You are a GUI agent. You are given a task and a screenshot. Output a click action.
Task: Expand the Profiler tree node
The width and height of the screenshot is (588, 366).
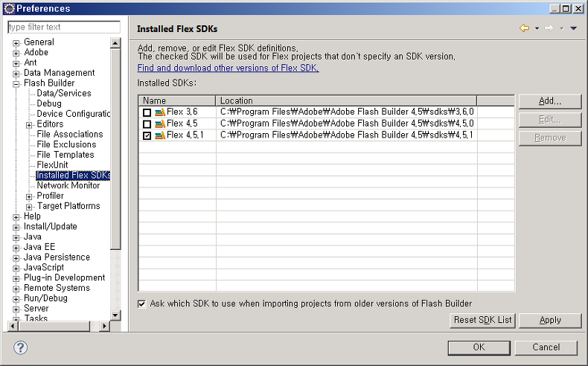point(29,196)
